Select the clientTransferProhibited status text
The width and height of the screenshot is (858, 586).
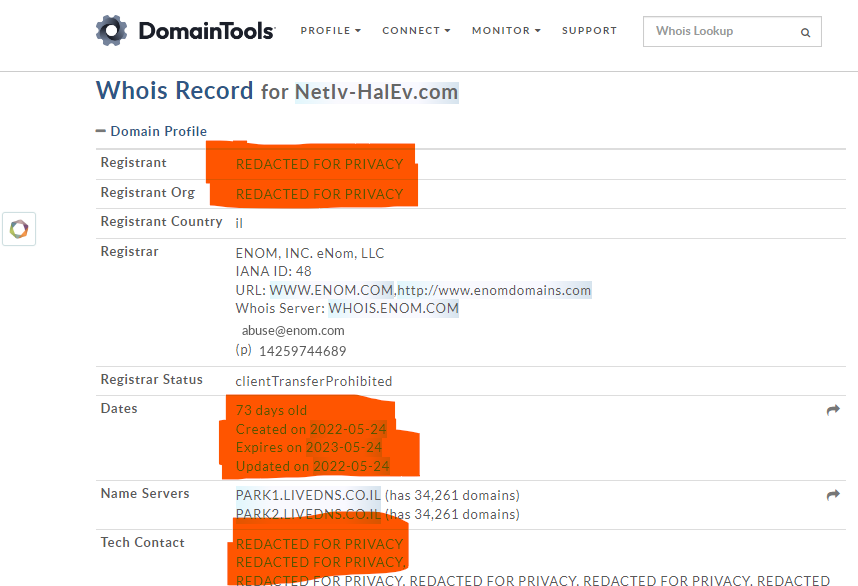click(x=314, y=381)
